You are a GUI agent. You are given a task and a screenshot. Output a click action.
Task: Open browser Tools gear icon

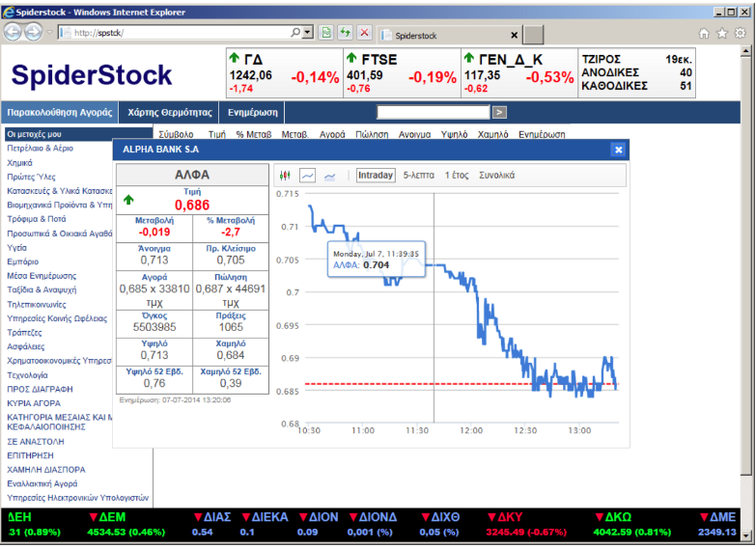click(741, 33)
